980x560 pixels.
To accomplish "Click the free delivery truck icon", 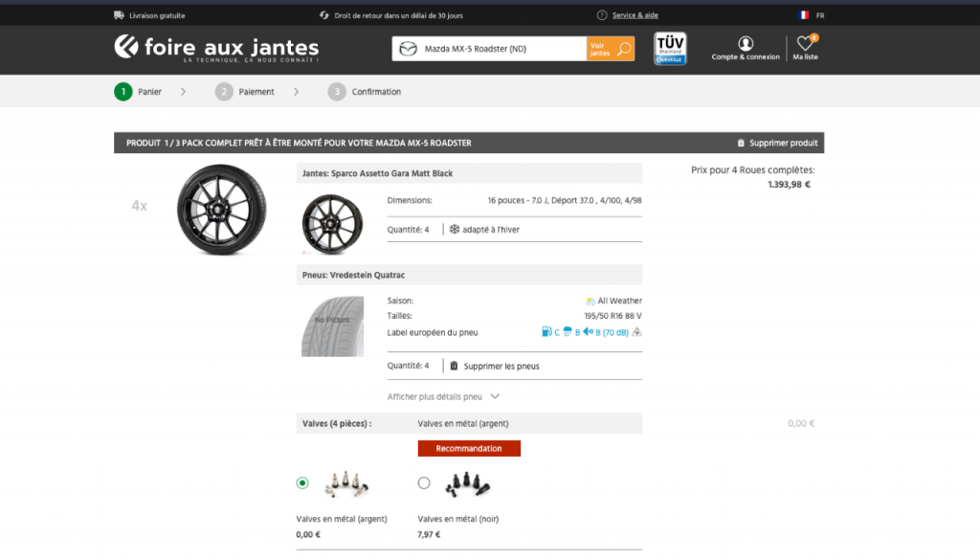I will pos(119,15).
